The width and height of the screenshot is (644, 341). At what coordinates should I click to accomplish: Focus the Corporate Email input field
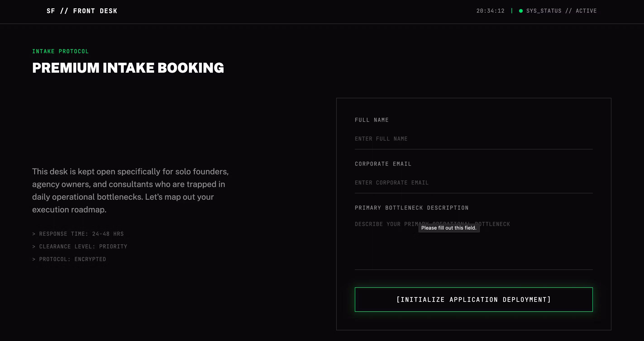point(474,183)
